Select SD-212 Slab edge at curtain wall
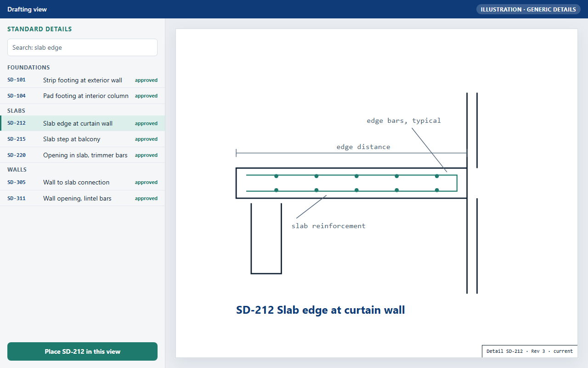Viewport: 588px width, 368px height. coord(82,123)
